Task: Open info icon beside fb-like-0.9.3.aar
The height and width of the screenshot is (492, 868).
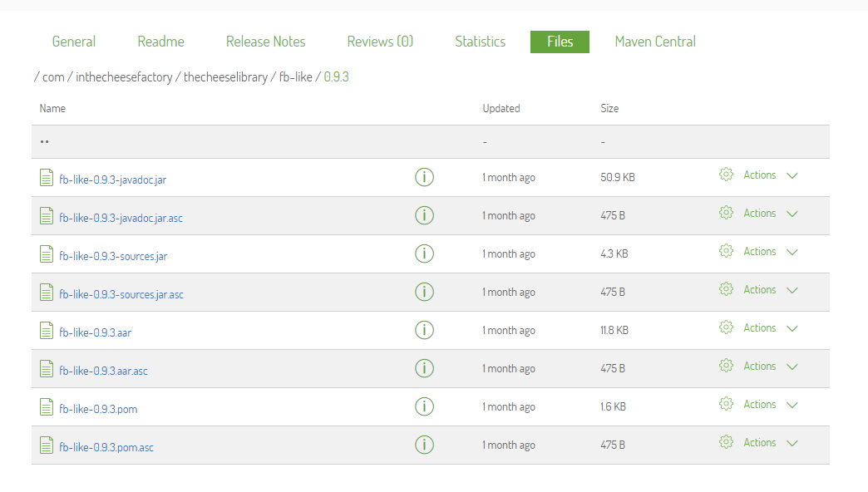Action: 424,330
